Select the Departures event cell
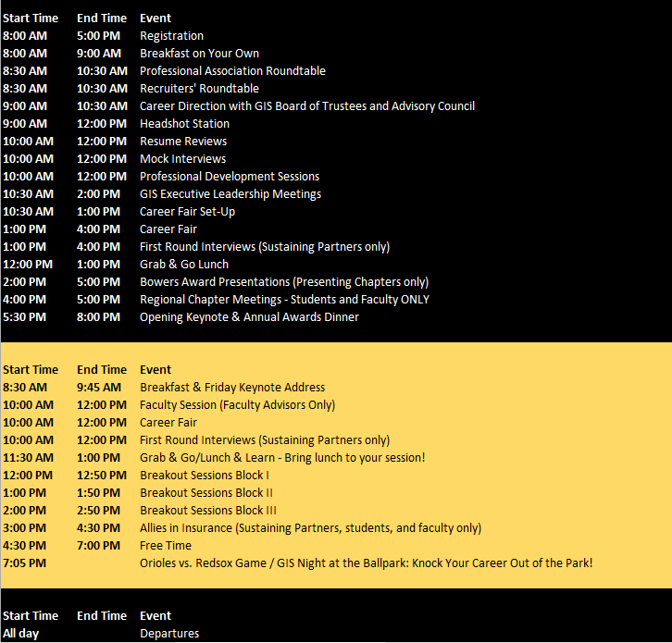Image resolution: width=672 pixels, height=643 pixels. (169, 634)
